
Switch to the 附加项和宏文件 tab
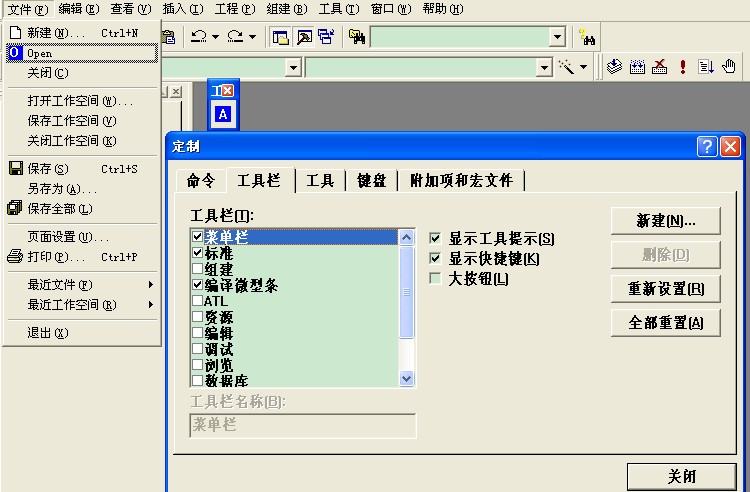(x=461, y=181)
